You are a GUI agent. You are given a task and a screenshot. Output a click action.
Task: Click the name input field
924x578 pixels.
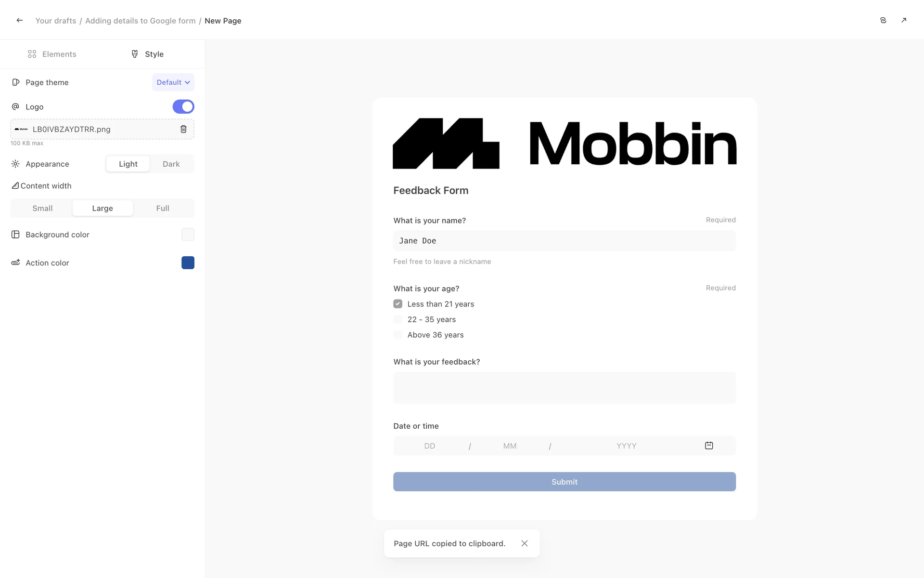pos(565,241)
